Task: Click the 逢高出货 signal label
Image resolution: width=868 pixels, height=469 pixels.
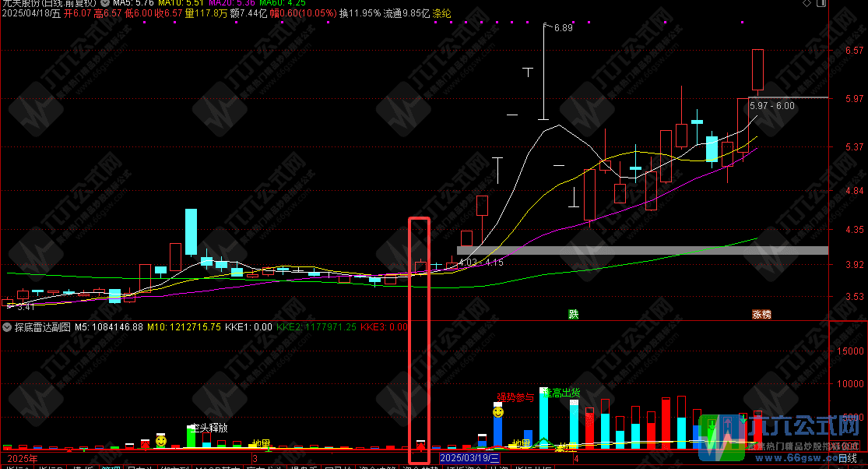Action: click(562, 393)
